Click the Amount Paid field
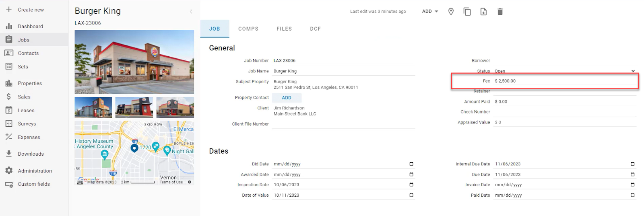 (x=565, y=102)
